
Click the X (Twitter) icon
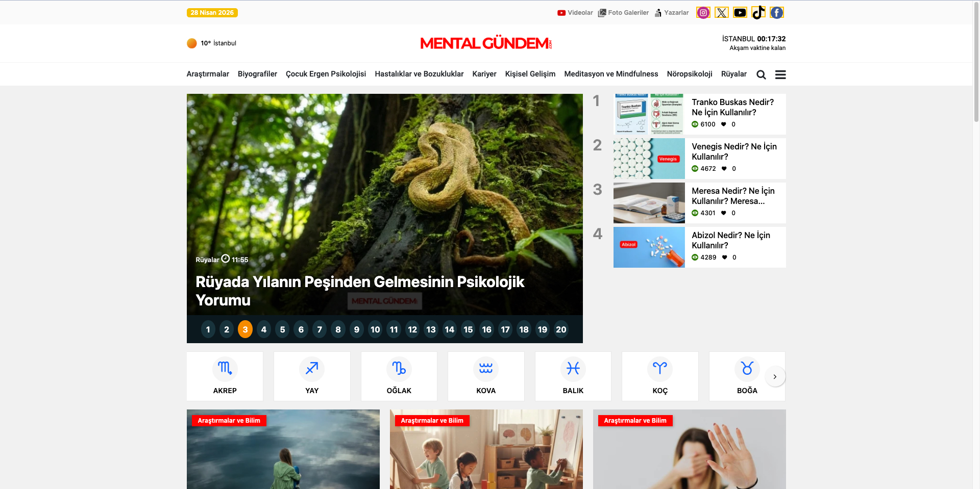[721, 13]
